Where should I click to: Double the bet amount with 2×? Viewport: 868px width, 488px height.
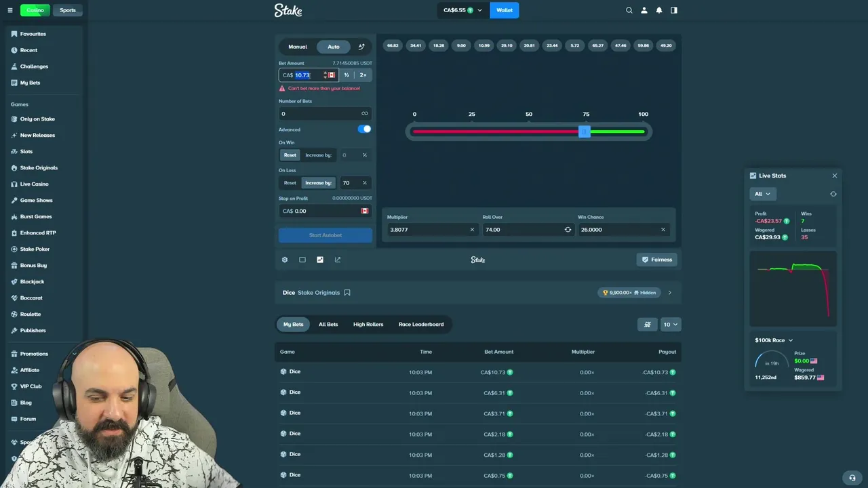[x=363, y=75]
